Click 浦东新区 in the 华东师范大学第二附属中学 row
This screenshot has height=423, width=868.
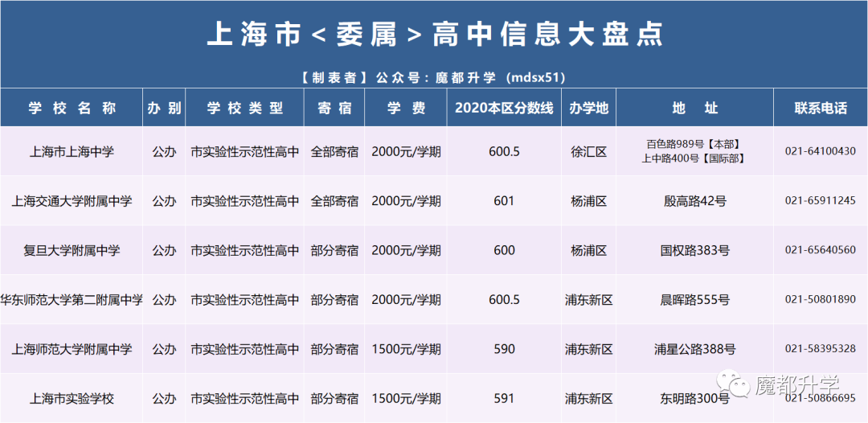[x=589, y=300]
